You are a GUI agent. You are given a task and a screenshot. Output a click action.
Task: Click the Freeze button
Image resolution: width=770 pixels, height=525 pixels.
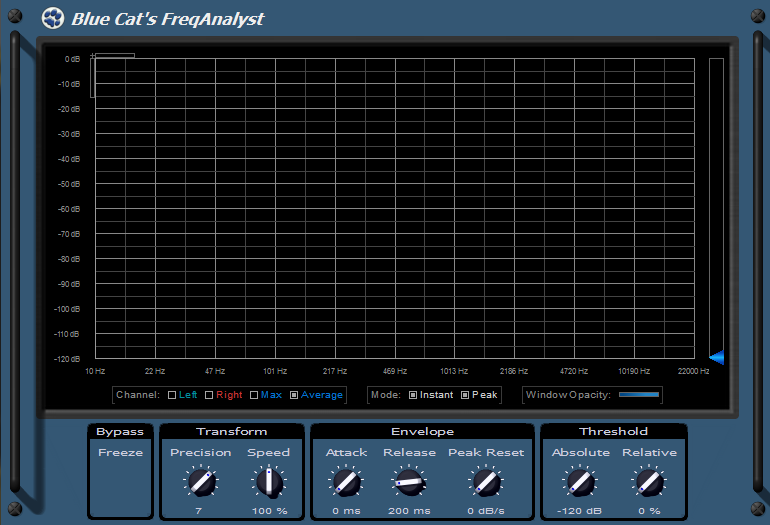tap(120, 452)
